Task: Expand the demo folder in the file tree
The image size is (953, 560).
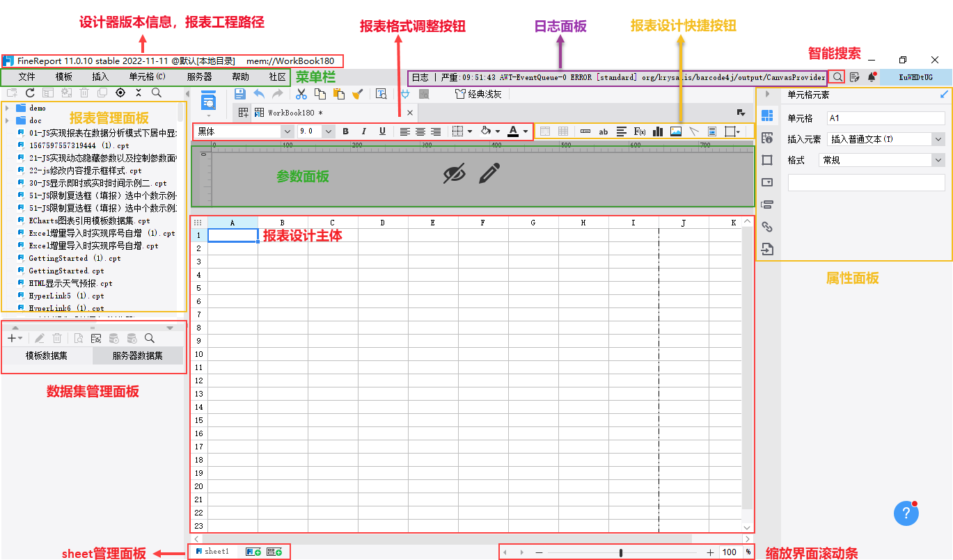Action: point(7,108)
